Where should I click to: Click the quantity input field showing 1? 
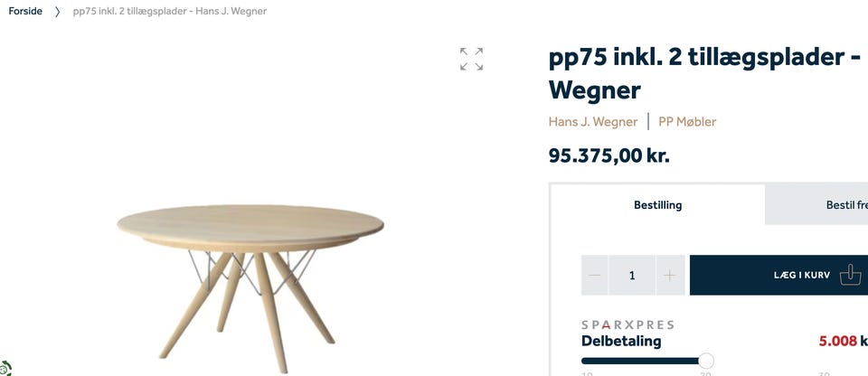click(632, 275)
